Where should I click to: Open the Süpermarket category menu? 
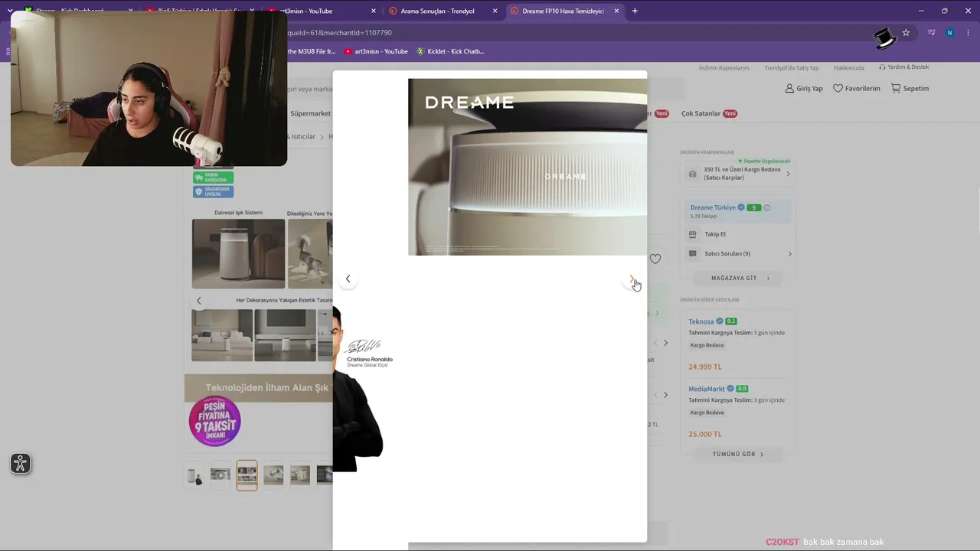coord(310,113)
